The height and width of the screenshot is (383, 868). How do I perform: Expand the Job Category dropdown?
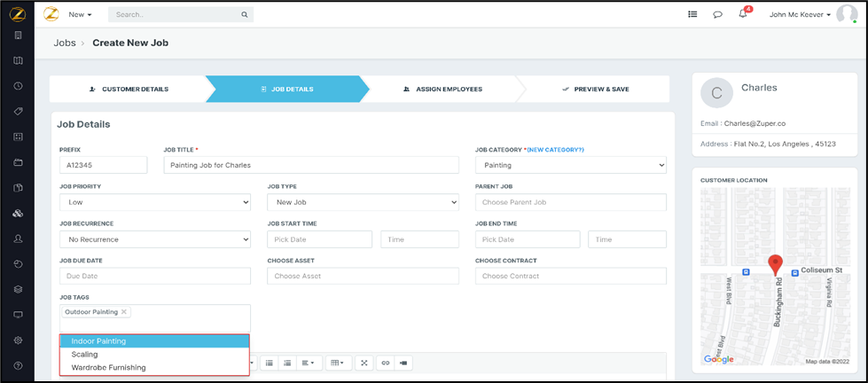coord(570,165)
